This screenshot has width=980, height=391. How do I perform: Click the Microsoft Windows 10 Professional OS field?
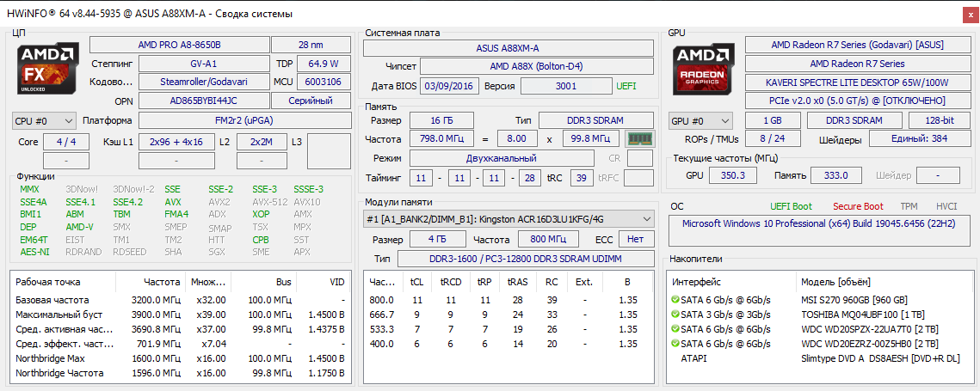pos(819,230)
